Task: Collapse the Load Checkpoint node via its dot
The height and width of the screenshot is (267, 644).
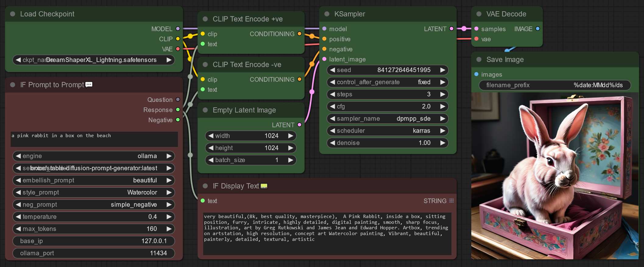Action: point(12,14)
